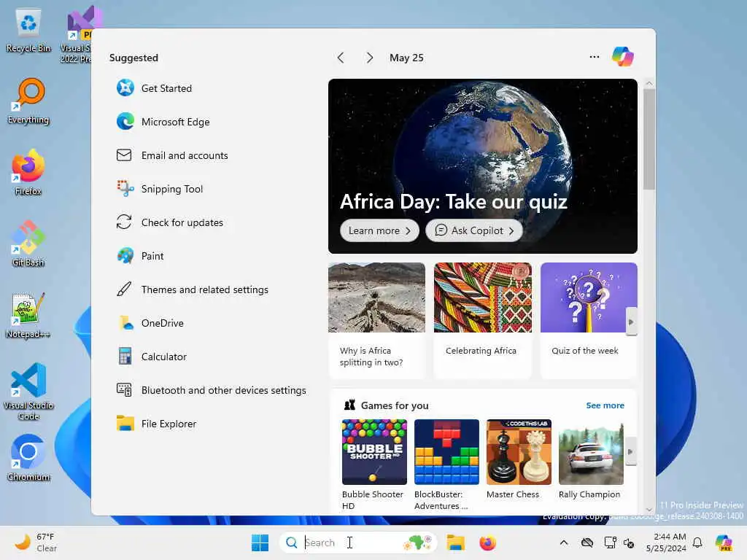
Task: Select Notepad++ desktop shortcut
Action: pos(28,315)
